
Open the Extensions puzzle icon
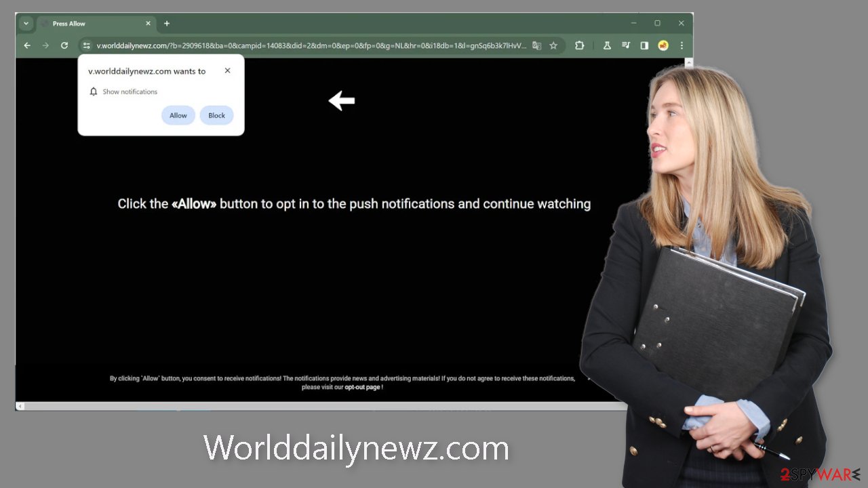coord(579,45)
